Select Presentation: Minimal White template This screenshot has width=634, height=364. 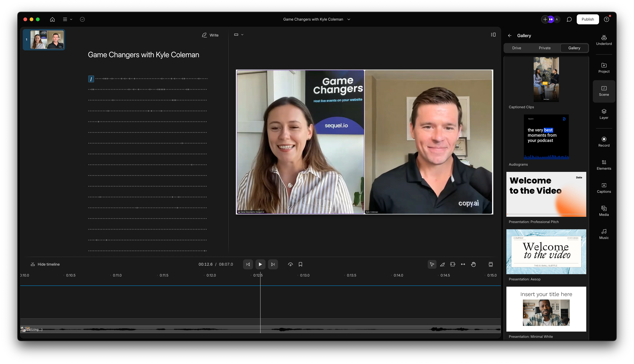(x=546, y=309)
